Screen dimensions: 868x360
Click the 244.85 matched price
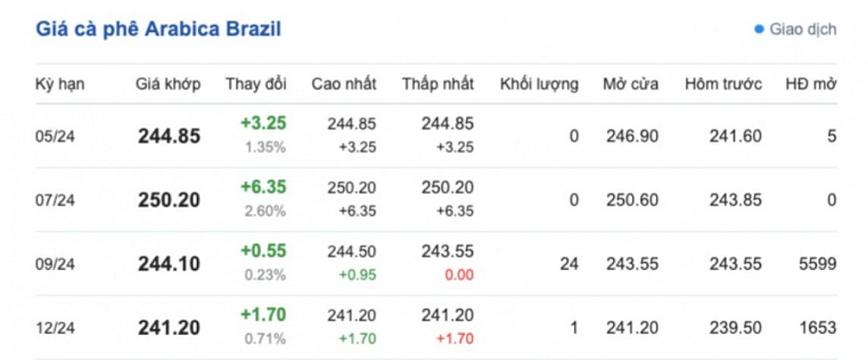coord(169,136)
